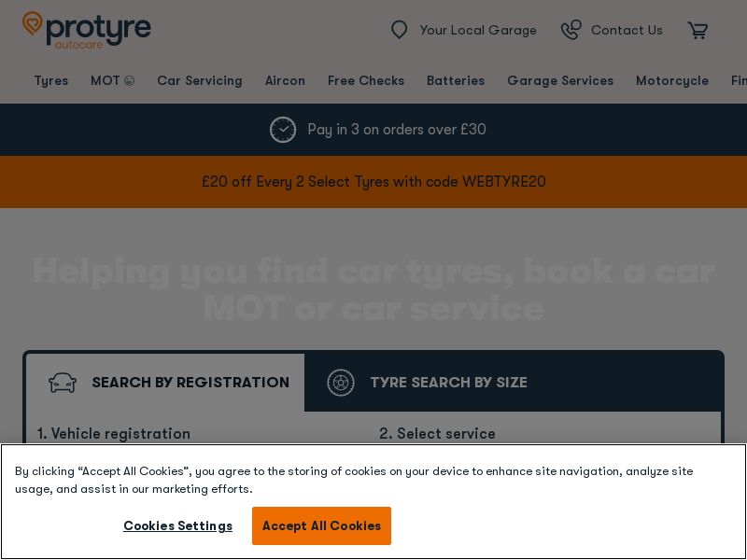Viewport: 747px width, 560px height.
Task: Select the Aircon navigation item
Action: pyautogui.click(x=285, y=81)
